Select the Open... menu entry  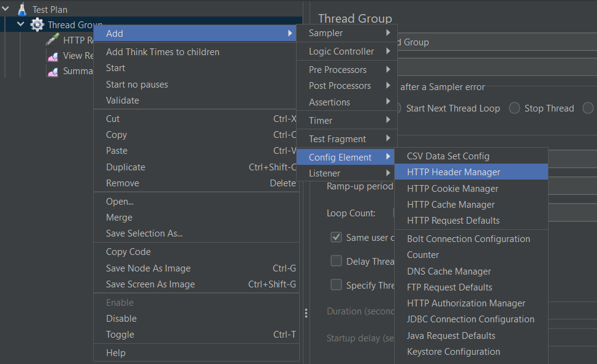(196, 202)
